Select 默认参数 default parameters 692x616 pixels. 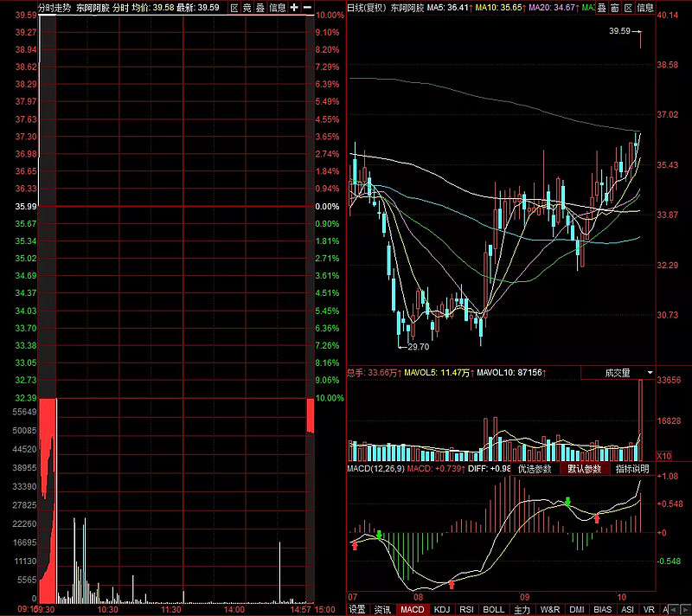click(585, 469)
